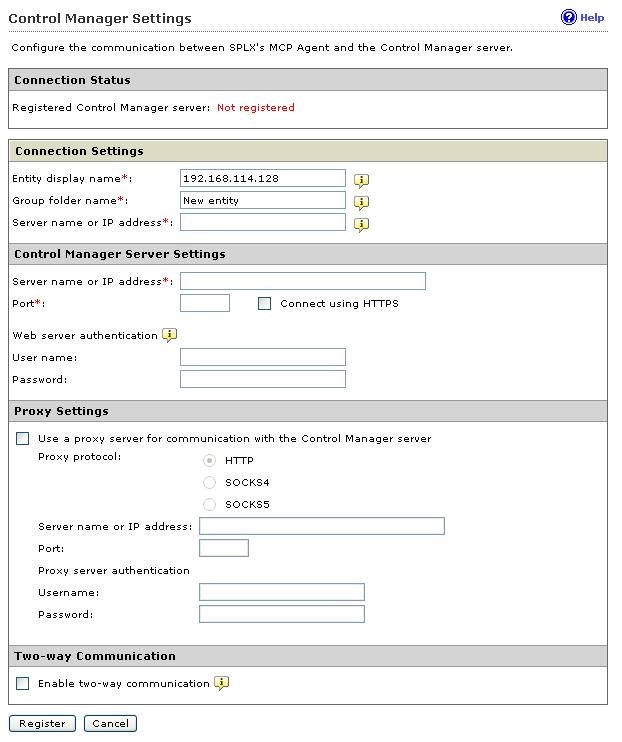
Task: Open the Help link
Action: click(x=592, y=17)
